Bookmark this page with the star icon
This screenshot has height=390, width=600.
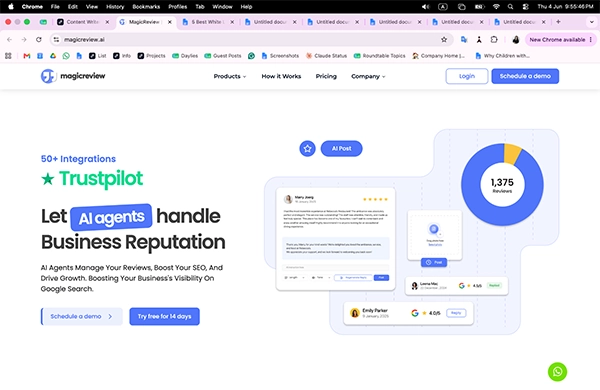444,39
